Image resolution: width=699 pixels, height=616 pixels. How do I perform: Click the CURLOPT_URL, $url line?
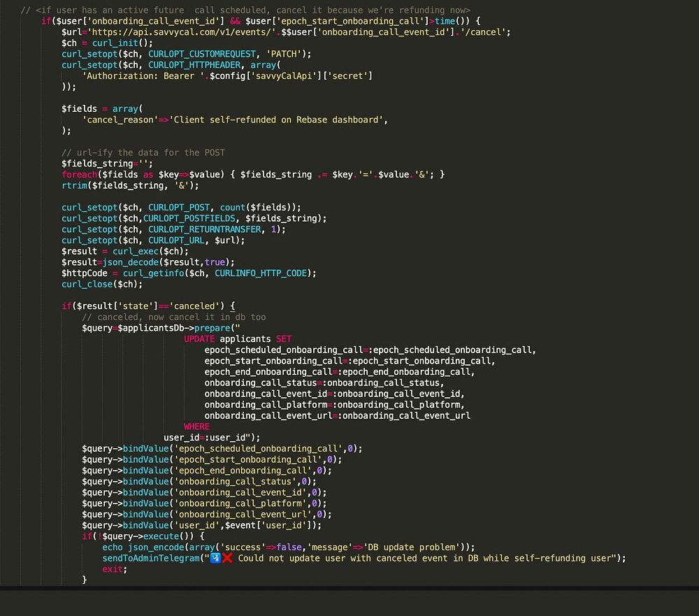click(153, 241)
